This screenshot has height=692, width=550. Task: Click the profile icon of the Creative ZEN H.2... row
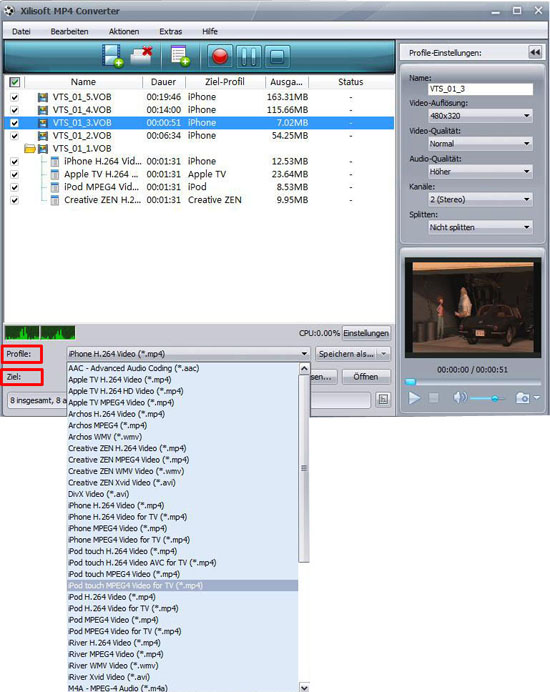tap(55, 200)
